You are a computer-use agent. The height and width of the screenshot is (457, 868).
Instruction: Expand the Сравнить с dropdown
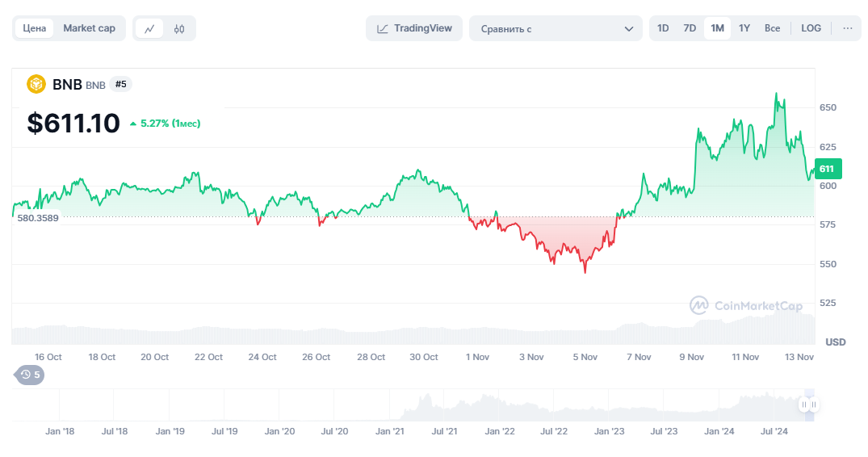(x=556, y=29)
